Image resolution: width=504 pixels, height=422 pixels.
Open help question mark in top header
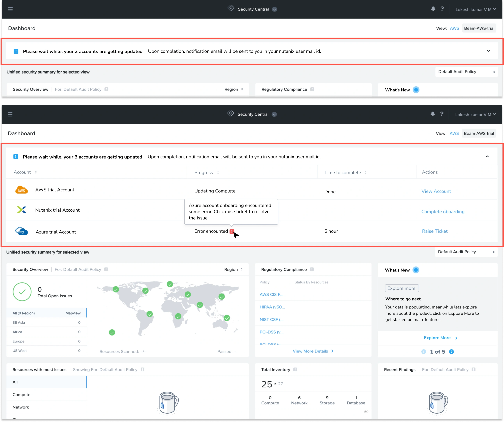[x=442, y=9]
